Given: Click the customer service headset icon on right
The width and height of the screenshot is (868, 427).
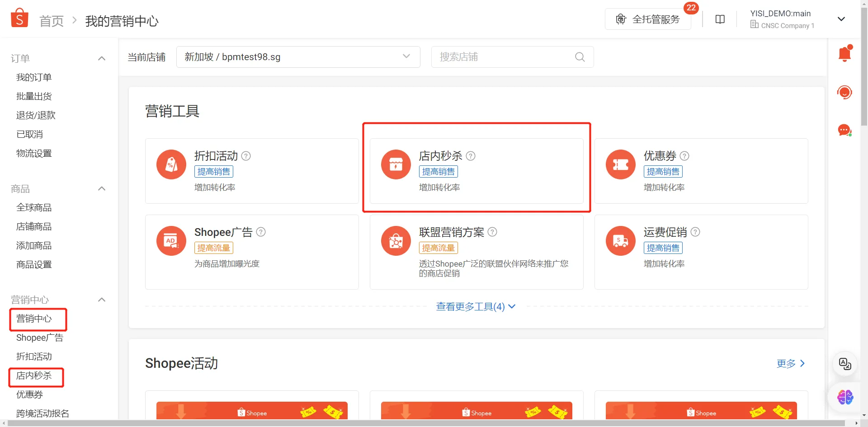Looking at the screenshot, I should (x=844, y=92).
